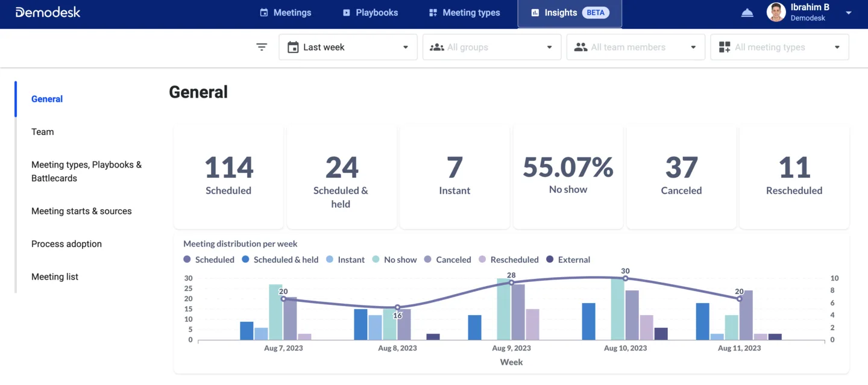Toggle Canceled legend entry

pyautogui.click(x=447, y=260)
